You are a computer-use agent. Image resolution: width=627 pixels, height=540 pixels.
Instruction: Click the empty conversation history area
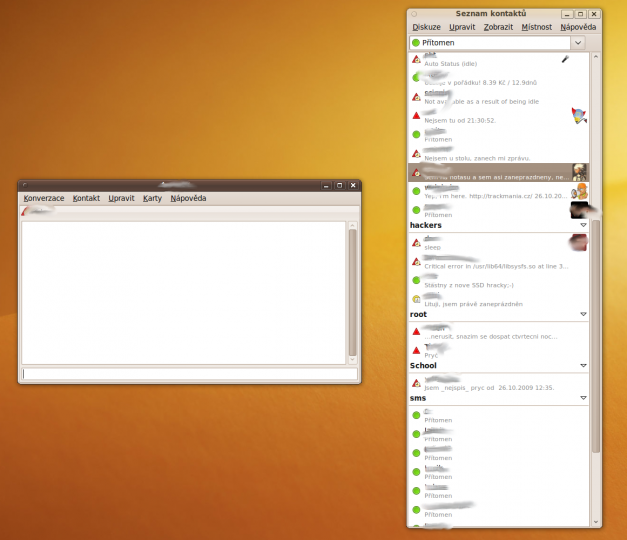184,292
